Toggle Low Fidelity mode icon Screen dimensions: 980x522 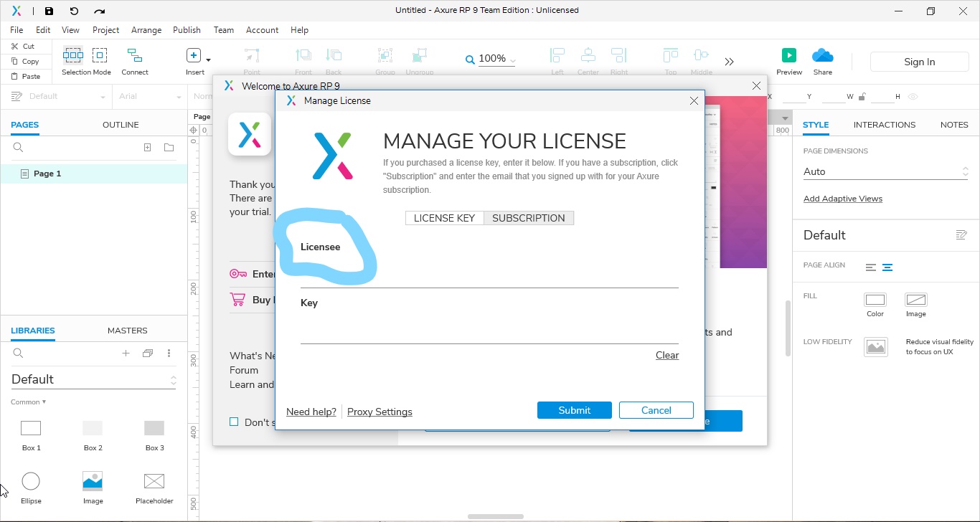(x=876, y=347)
